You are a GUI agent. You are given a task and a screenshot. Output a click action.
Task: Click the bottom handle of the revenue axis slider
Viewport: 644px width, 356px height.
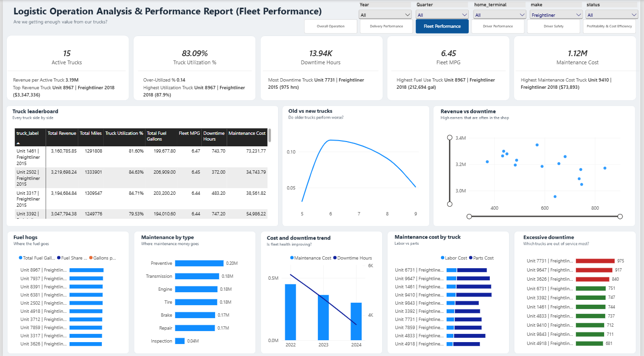click(x=450, y=204)
